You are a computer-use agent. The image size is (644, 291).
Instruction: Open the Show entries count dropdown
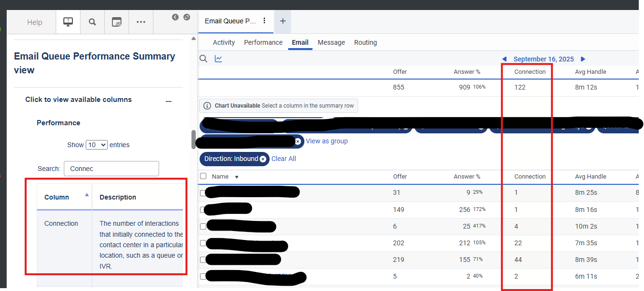tap(97, 145)
